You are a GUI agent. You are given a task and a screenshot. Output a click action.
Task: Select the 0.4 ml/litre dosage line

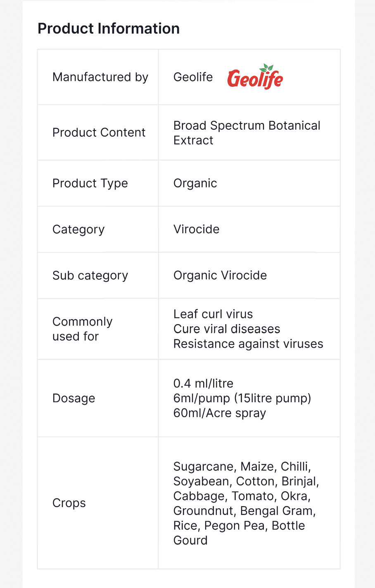tap(203, 384)
